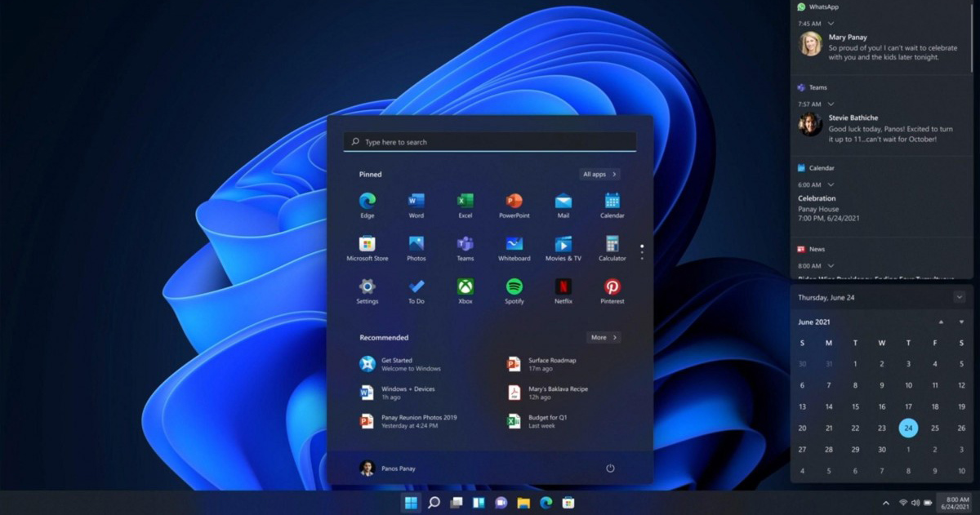Open the Pinterest app
Screen dimensions: 980x515
pyautogui.click(x=612, y=291)
